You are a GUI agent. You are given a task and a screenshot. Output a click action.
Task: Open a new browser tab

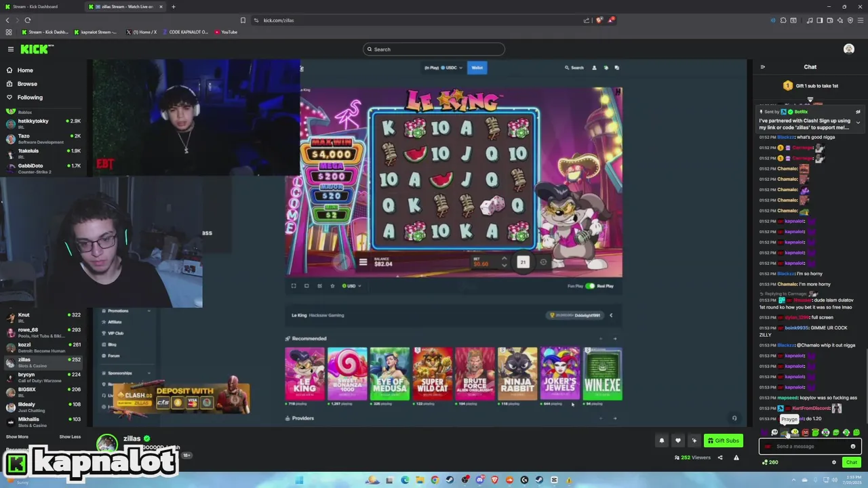[x=173, y=7]
